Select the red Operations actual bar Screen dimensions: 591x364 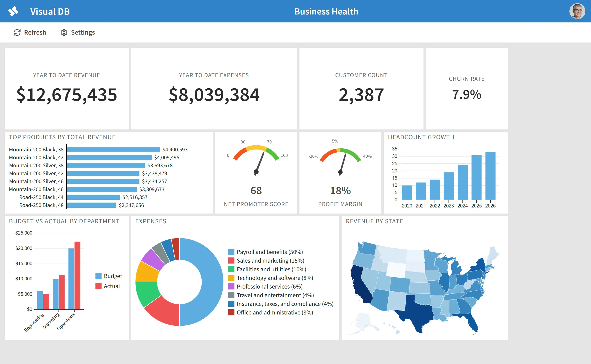(x=77, y=275)
